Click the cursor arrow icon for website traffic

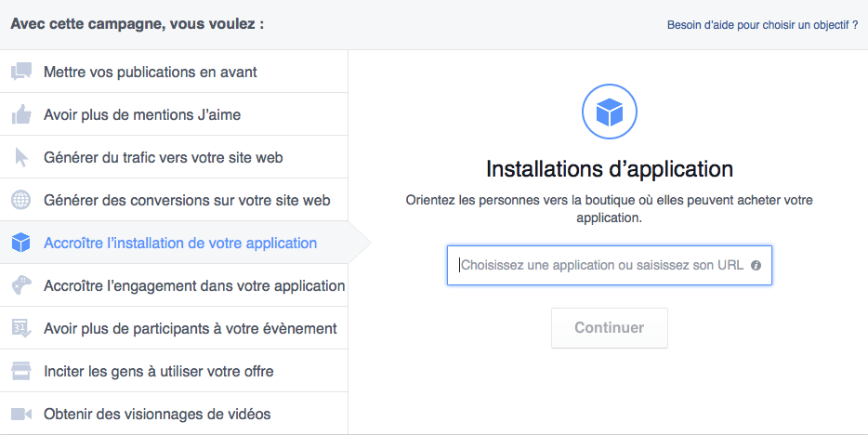click(x=20, y=157)
